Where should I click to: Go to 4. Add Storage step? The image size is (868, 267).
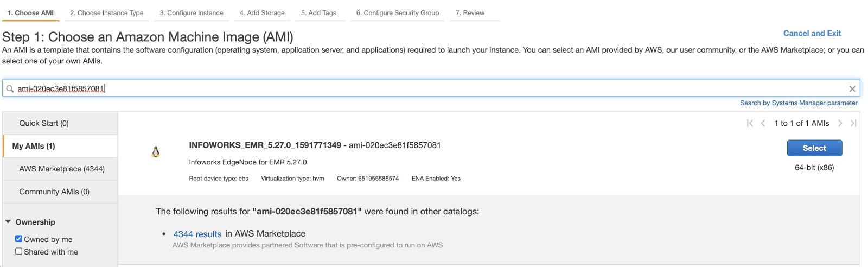point(262,13)
